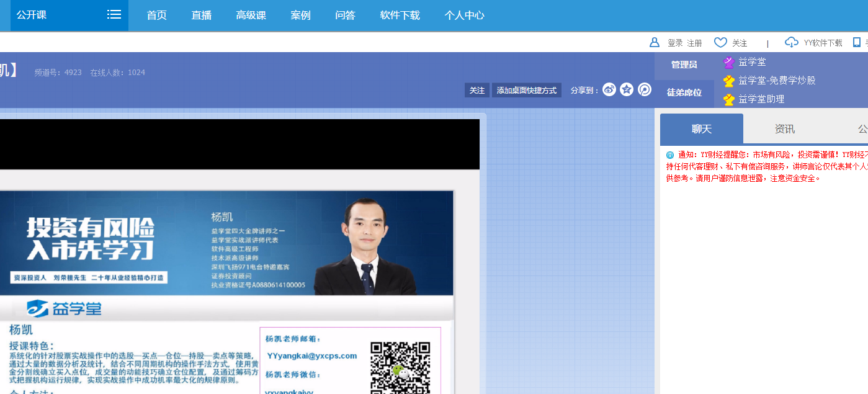
Task: Open the 直播 navigation item
Action: (x=202, y=16)
